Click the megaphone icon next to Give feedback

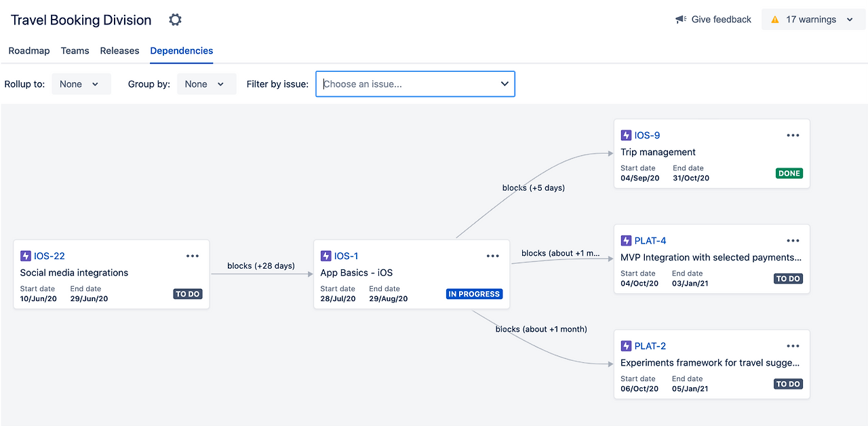point(681,20)
